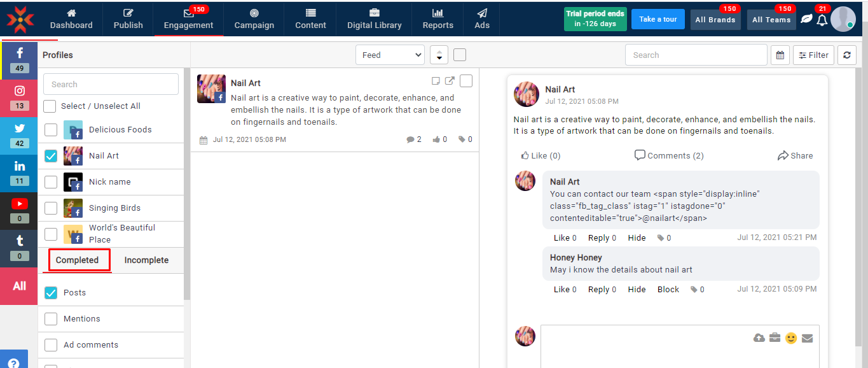Click the notification bell icon

[822, 20]
